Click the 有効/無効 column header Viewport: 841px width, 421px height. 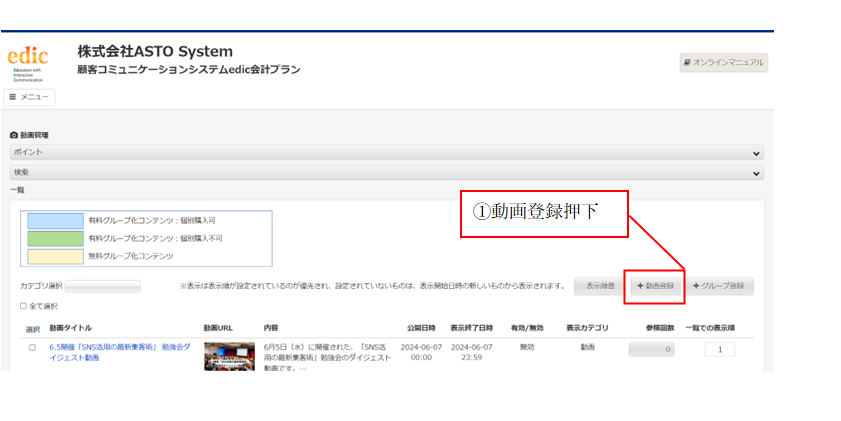(x=527, y=328)
